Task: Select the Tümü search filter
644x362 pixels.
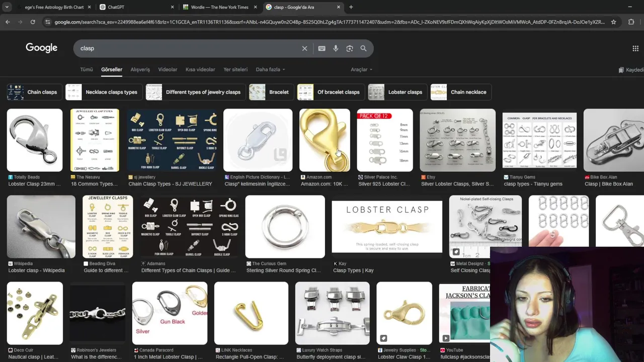Action: (x=87, y=69)
